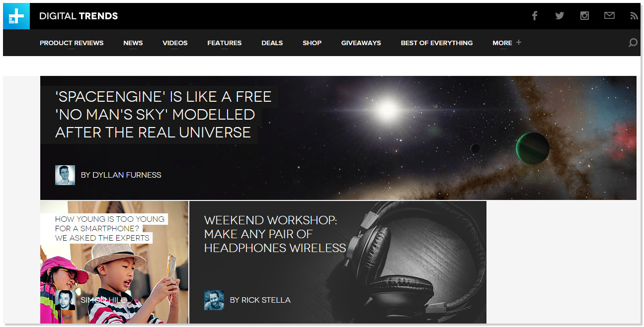Open the Videos menu item
The image size is (644, 327).
tap(175, 43)
